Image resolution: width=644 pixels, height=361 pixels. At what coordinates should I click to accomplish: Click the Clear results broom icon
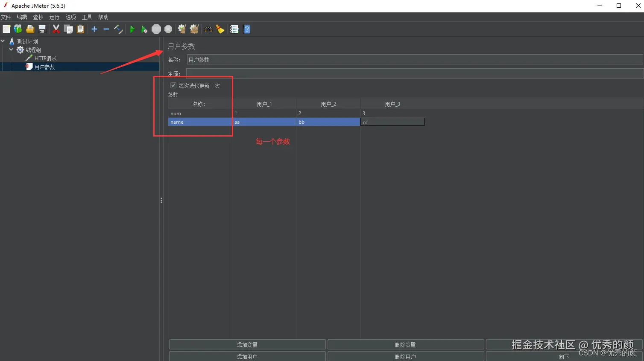(x=182, y=29)
